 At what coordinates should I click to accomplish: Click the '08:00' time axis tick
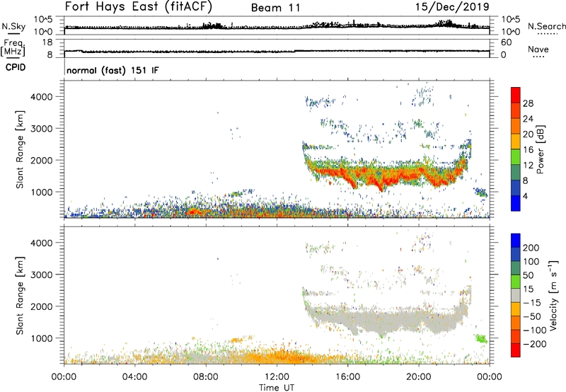tap(206, 377)
